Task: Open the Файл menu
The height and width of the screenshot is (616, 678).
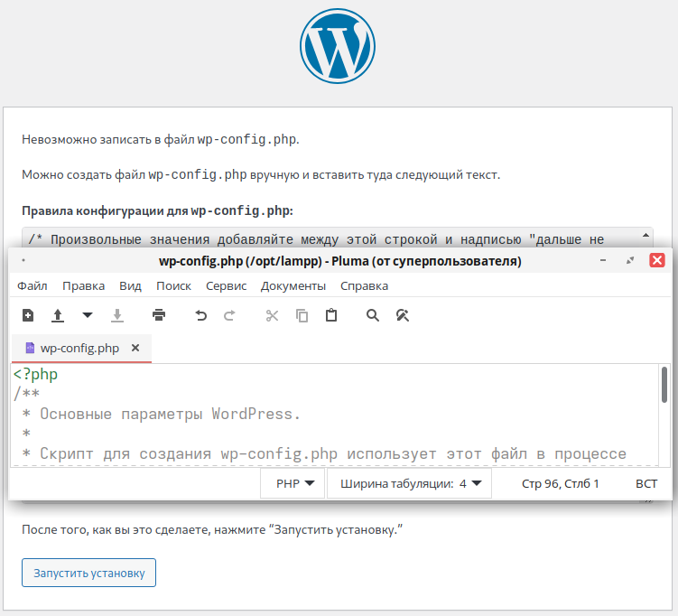Action: pyautogui.click(x=33, y=286)
